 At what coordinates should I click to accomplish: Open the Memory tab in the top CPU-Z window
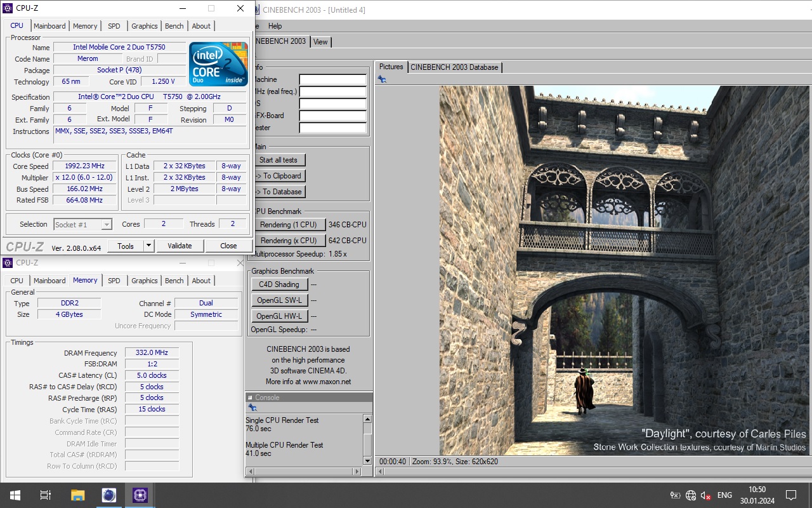pos(85,26)
